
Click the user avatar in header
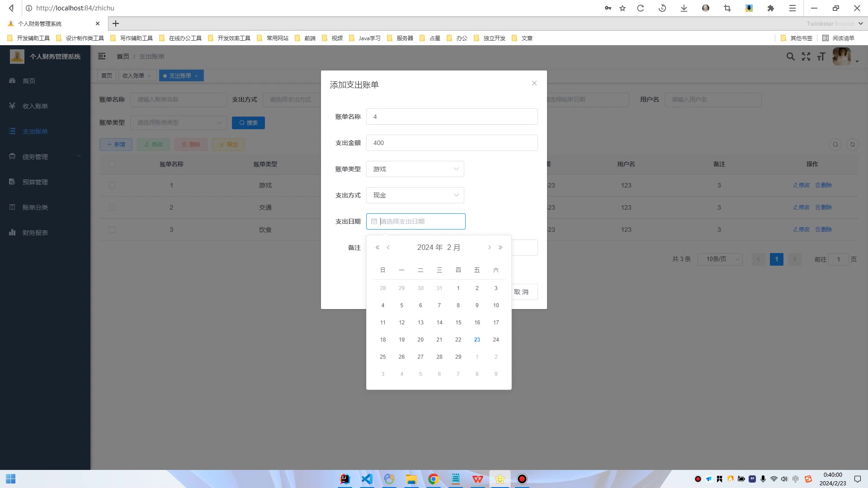click(841, 56)
